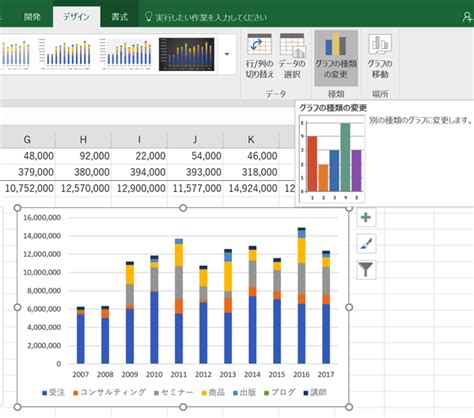
Task: Switch to the 書式 (Format) tab
Action: [120, 17]
